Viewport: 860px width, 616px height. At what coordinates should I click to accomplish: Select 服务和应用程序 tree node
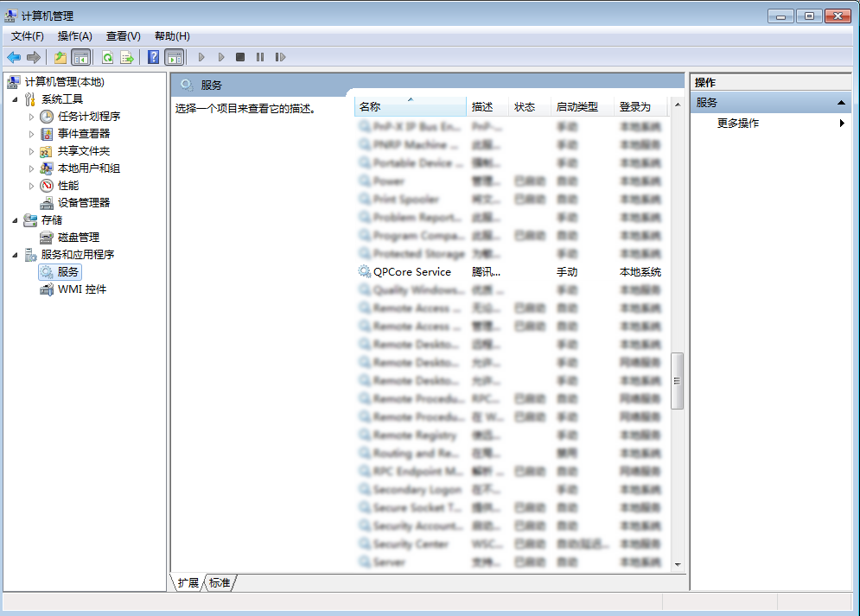click(77, 254)
